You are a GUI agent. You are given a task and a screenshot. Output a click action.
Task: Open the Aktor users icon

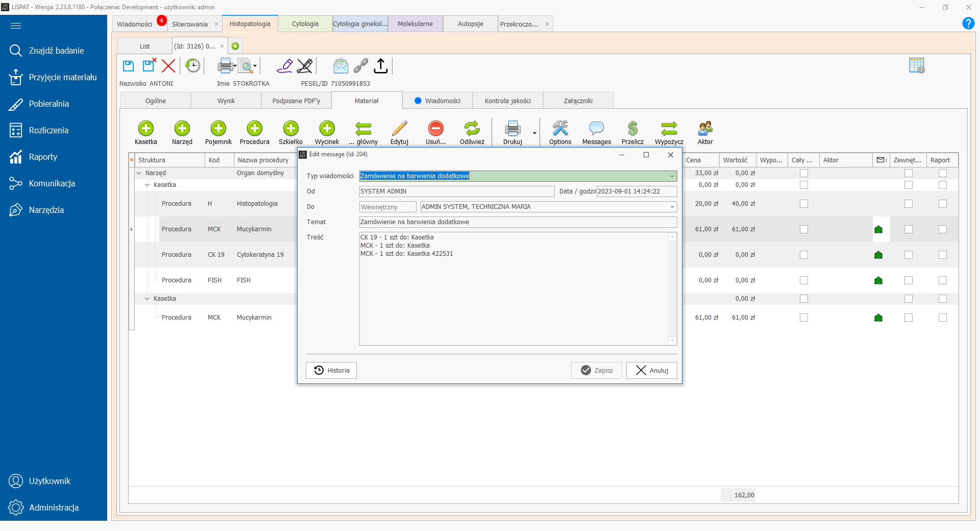[705, 129]
